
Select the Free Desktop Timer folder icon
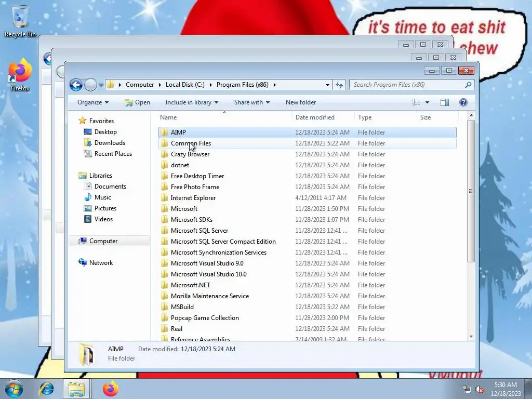164,176
